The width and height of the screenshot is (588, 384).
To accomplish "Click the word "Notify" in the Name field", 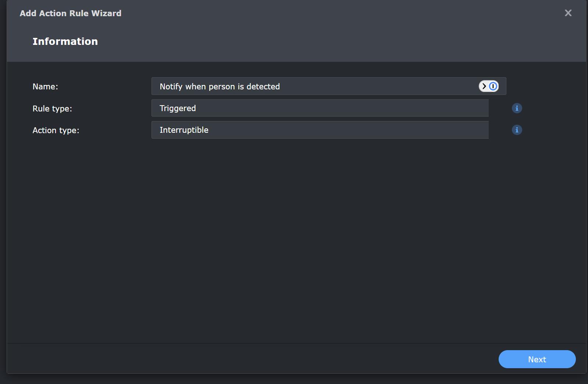I will (171, 87).
